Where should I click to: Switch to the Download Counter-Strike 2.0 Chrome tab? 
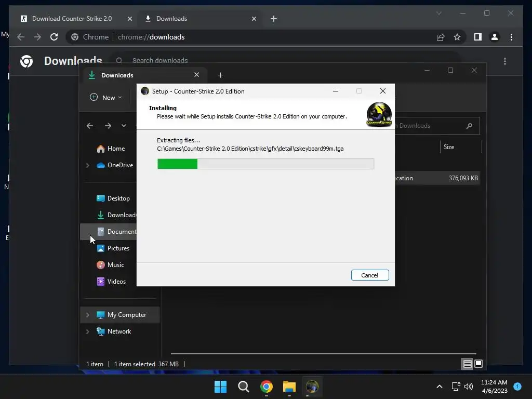click(x=72, y=19)
